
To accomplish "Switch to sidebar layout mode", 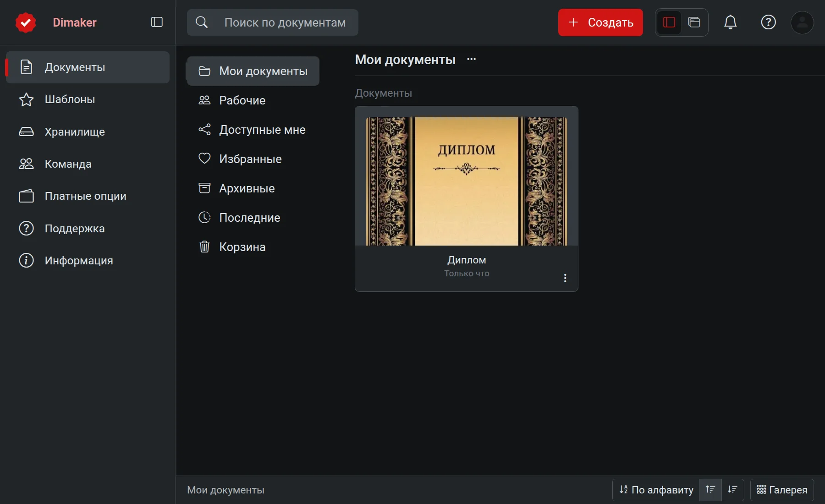I will 669,22.
